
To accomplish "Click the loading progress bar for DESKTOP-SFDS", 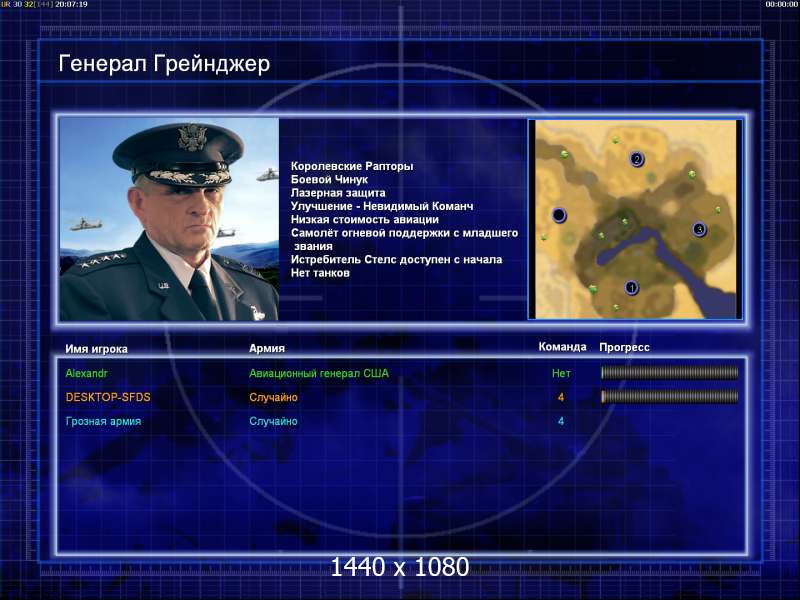I will [669, 396].
